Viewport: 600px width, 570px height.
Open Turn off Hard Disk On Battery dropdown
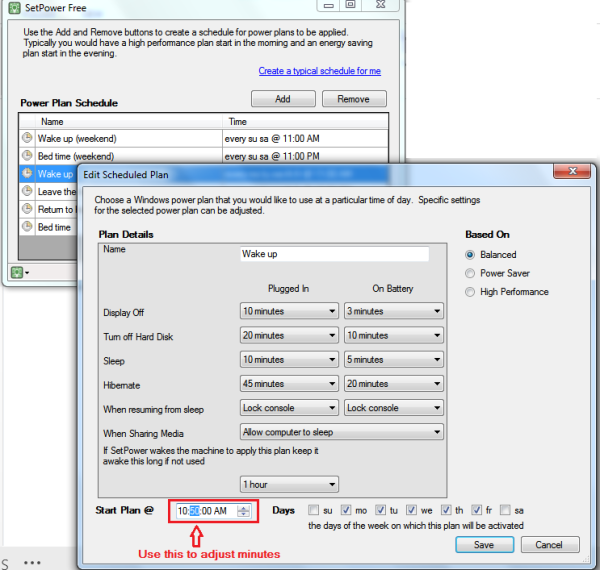(x=394, y=335)
